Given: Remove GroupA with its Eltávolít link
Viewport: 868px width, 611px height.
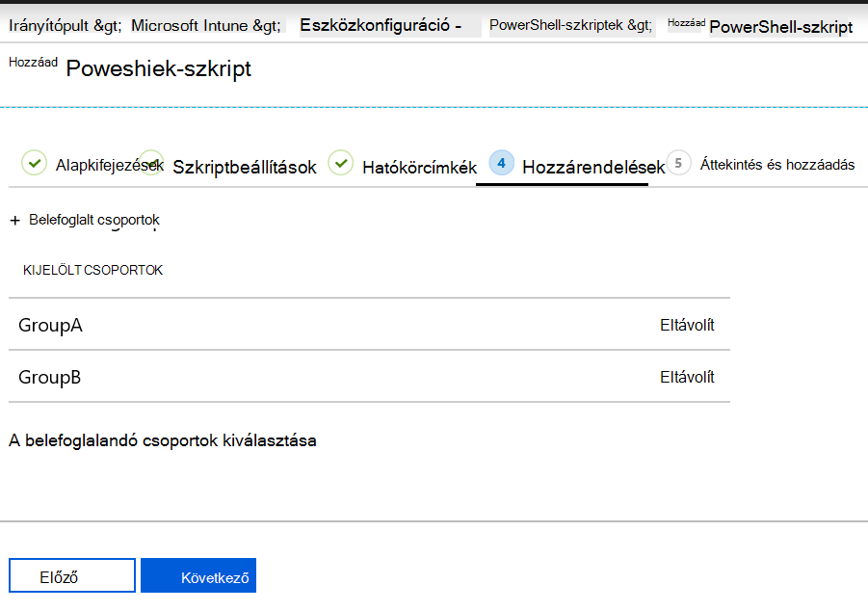Looking at the screenshot, I should (687, 325).
